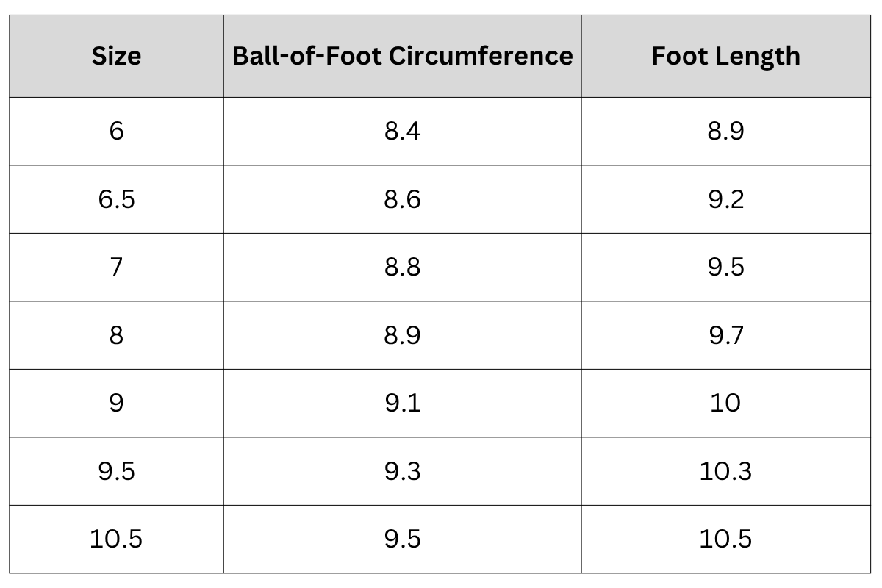Screen dimensions: 882x588
Task: Click the size 7 cell
Action: coord(116,268)
